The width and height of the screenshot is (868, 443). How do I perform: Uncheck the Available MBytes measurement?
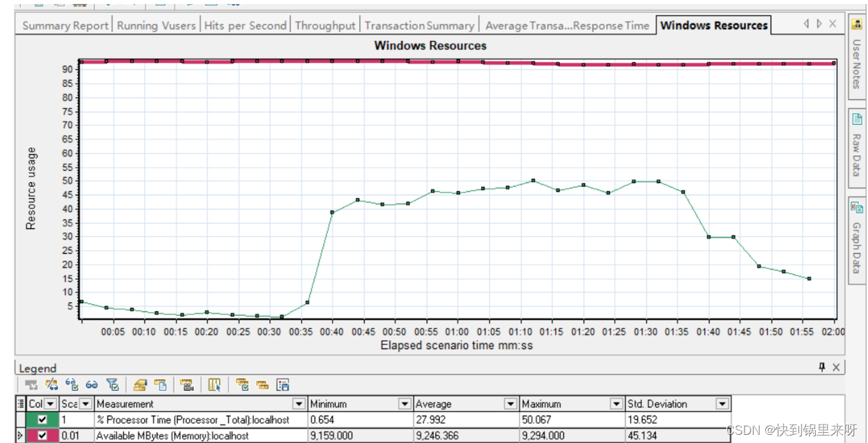coord(42,435)
